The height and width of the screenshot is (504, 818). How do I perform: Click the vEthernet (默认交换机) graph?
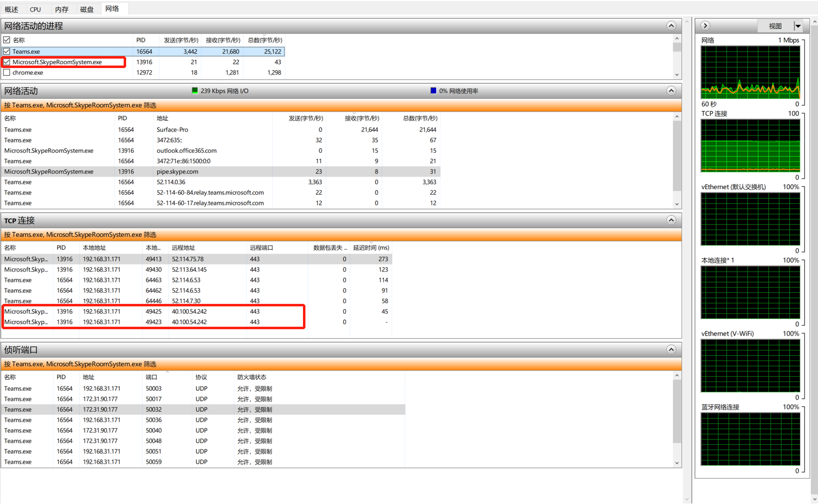[x=750, y=219]
